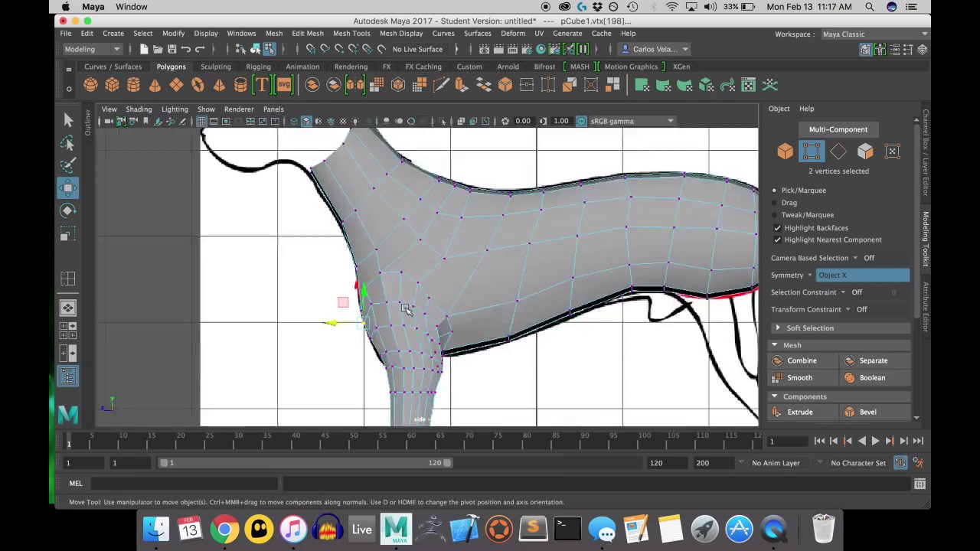Uncheck Highlight Backfaces
This screenshot has width=980, height=551.
tap(778, 228)
